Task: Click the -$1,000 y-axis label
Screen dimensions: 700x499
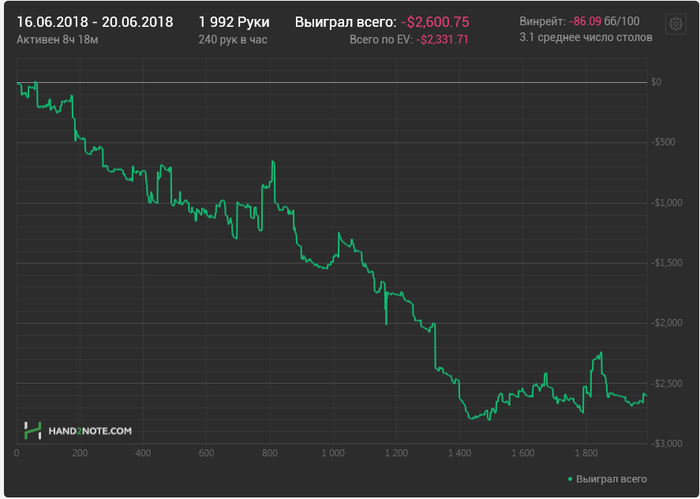Action: 667,203
